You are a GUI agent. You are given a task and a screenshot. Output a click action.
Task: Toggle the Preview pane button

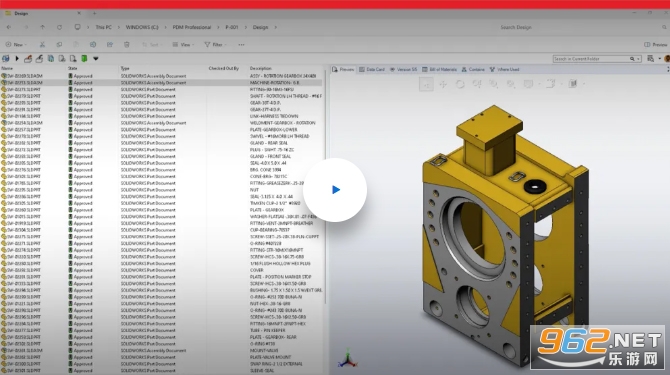[655, 44]
